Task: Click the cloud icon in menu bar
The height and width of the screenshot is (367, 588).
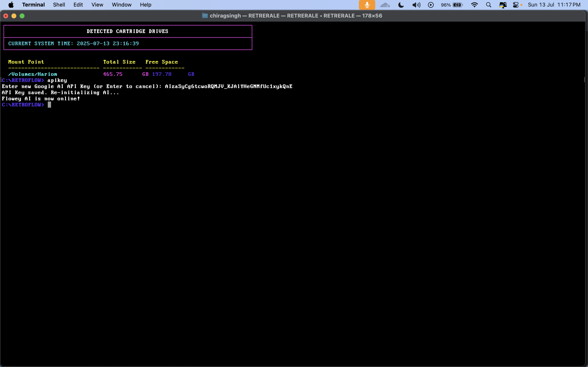Action: pyautogui.click(x=385, y=5)
